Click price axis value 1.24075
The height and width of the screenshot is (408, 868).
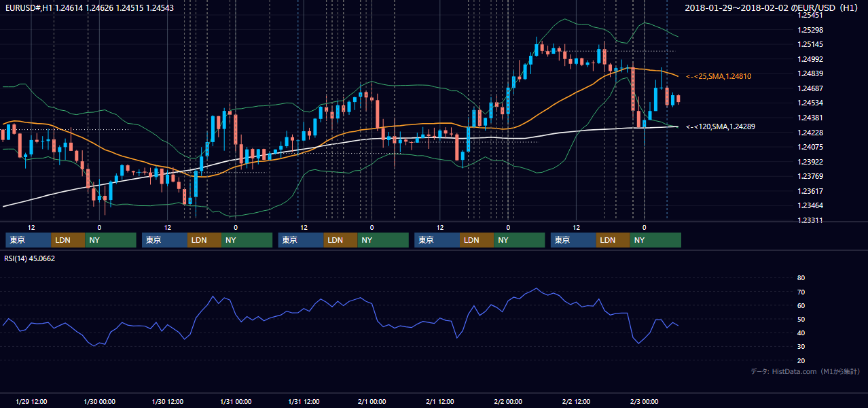810,147
